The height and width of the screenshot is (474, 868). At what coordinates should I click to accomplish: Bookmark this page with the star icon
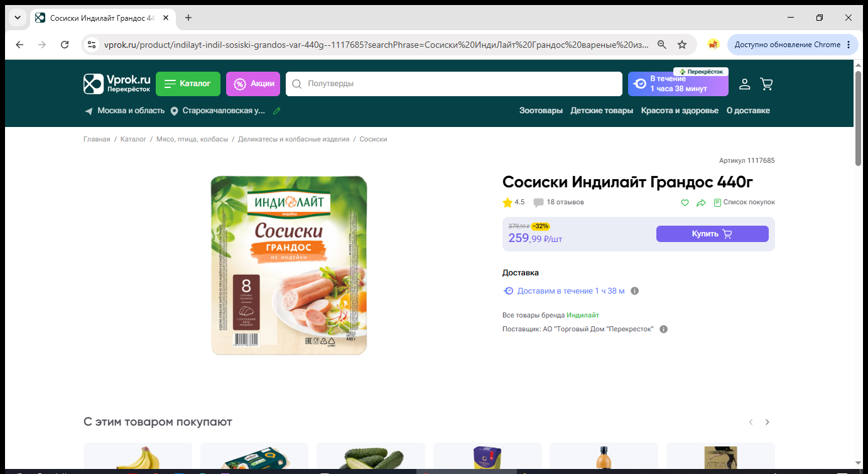tap(682, 45)
